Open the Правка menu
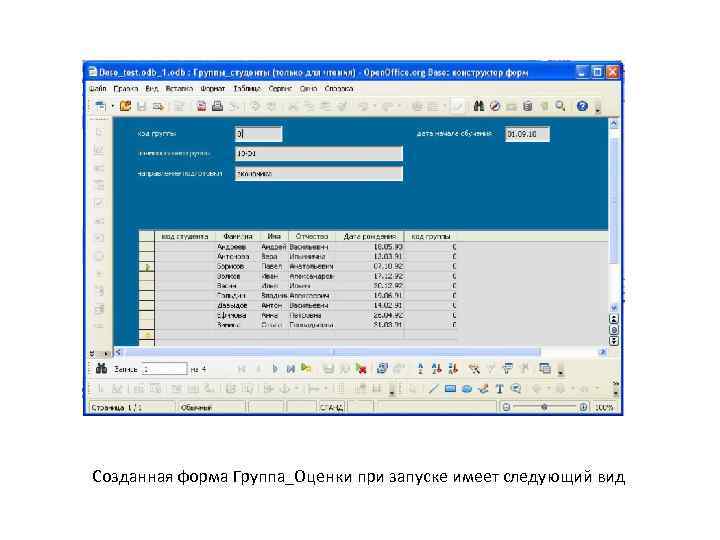This screenshot has height=540, width=720. point(126,88)
